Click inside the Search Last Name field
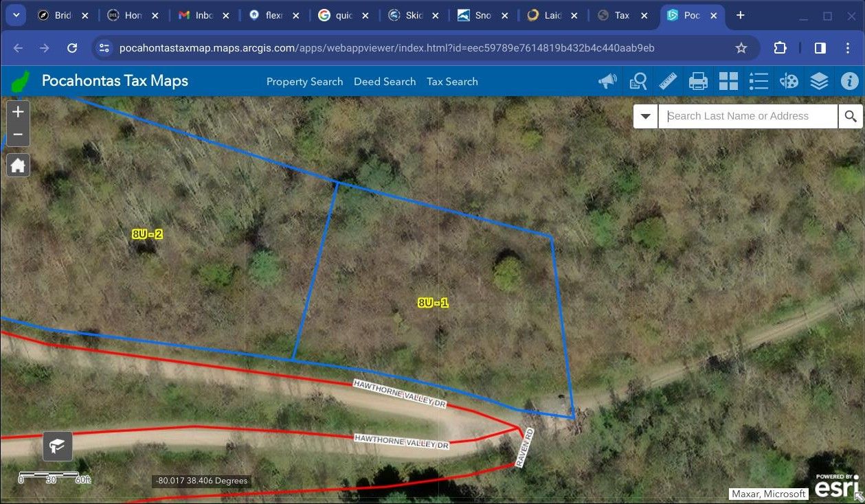 click(748, 116)
